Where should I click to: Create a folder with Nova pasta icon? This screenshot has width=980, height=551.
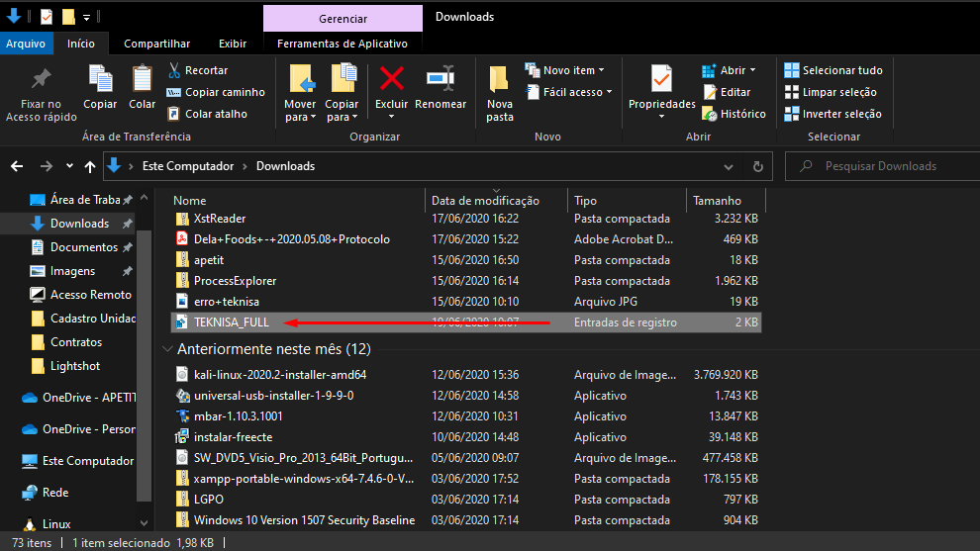[x=500, y=79]
